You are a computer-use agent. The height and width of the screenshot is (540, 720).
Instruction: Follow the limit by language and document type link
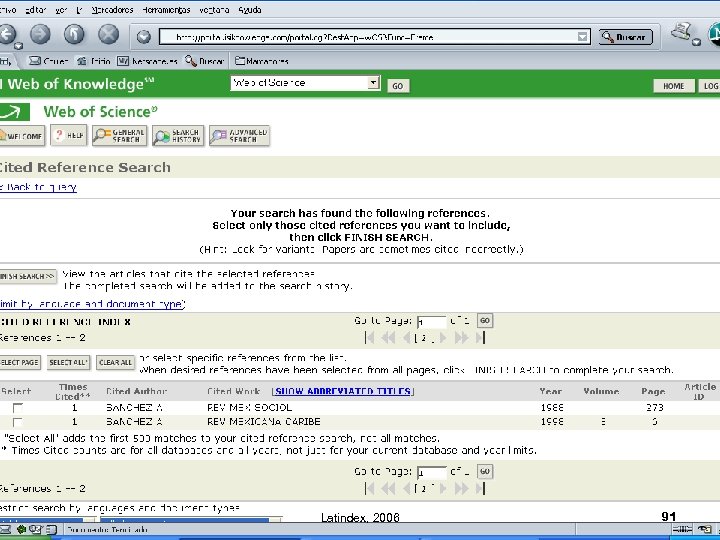coord(92,304)
